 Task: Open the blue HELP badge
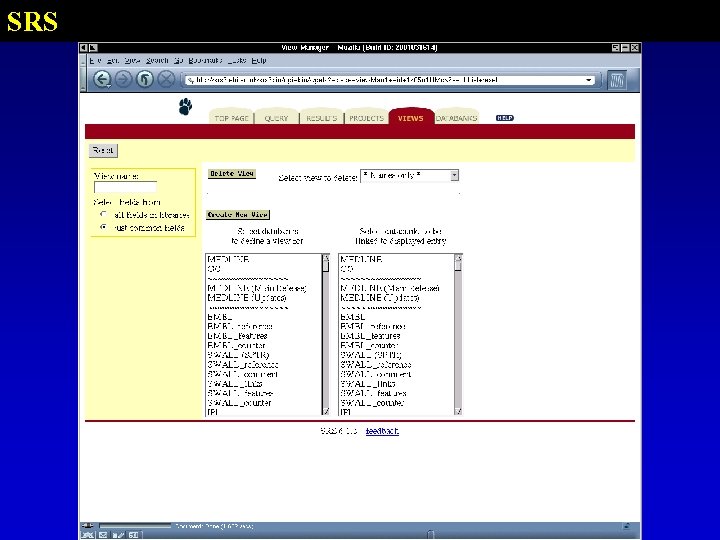click(x=505, y=118)
